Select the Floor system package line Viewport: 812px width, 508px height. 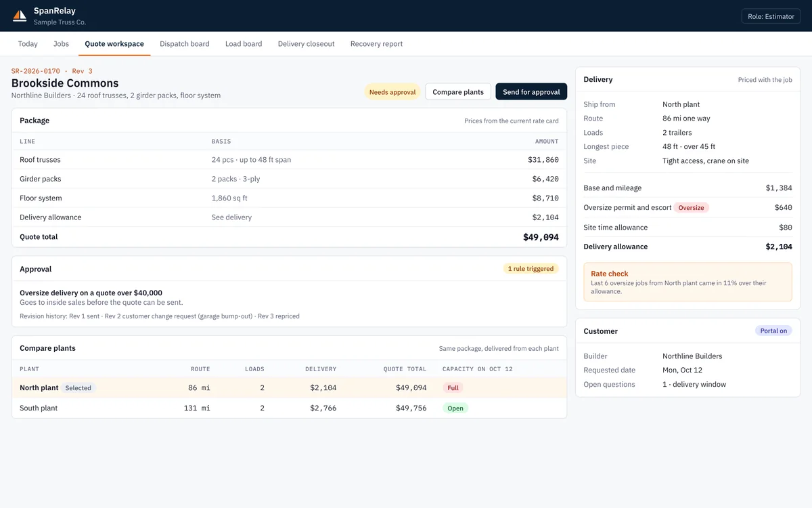coord(289,198)
